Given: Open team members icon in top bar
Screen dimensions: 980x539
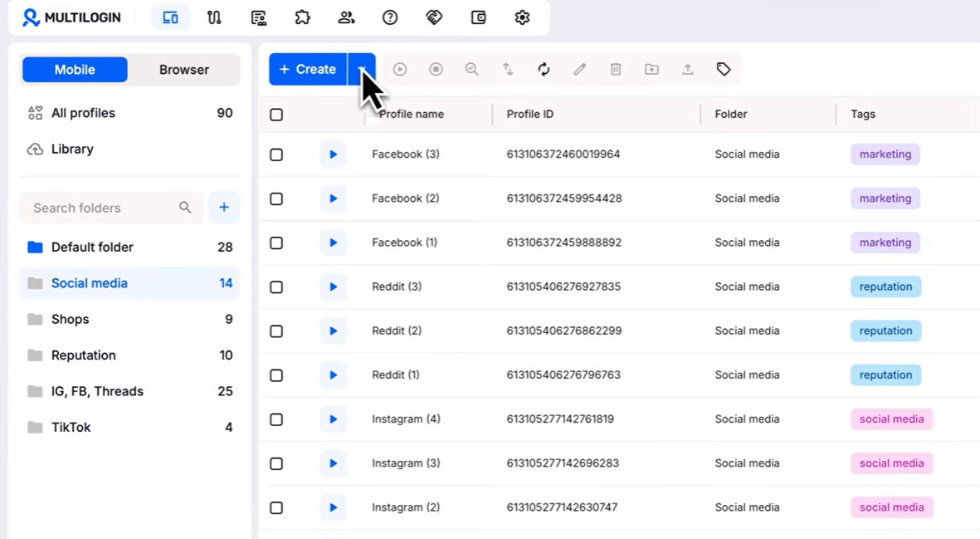Looking at the screenshot, I should pos(346,17).
